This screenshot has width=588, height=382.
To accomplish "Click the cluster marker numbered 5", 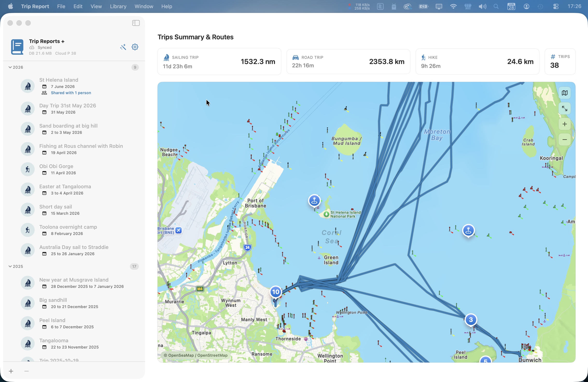I will pyautogui.click(x=486, y=360).
